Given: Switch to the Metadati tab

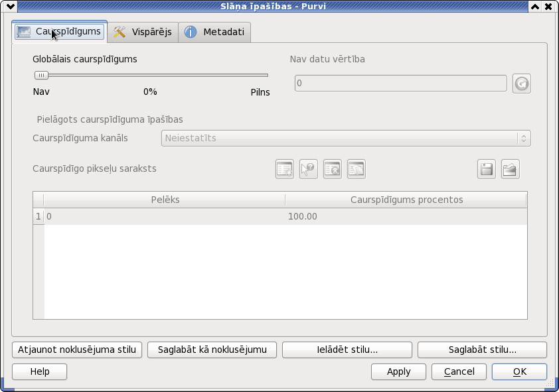Looking at the screenshot, I should coord(214,32).
